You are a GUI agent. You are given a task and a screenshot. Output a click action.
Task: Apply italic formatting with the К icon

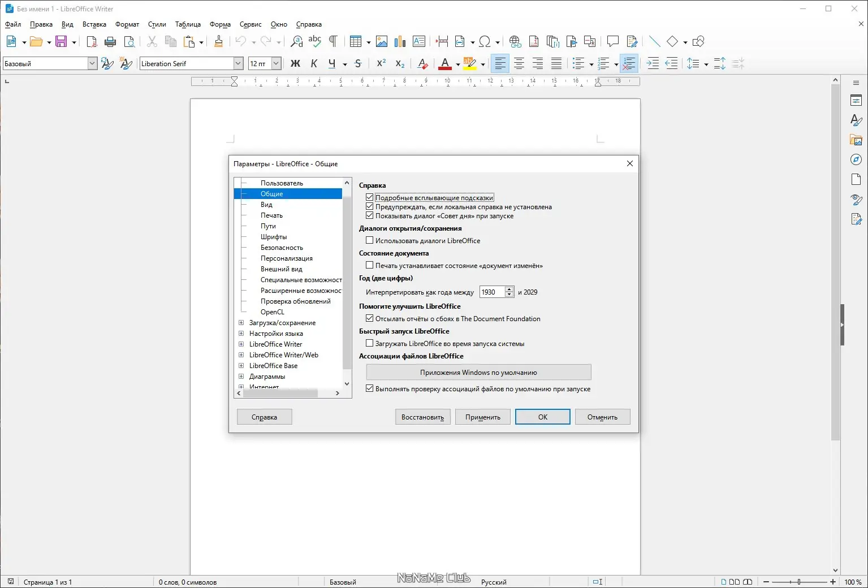point(314,64)
